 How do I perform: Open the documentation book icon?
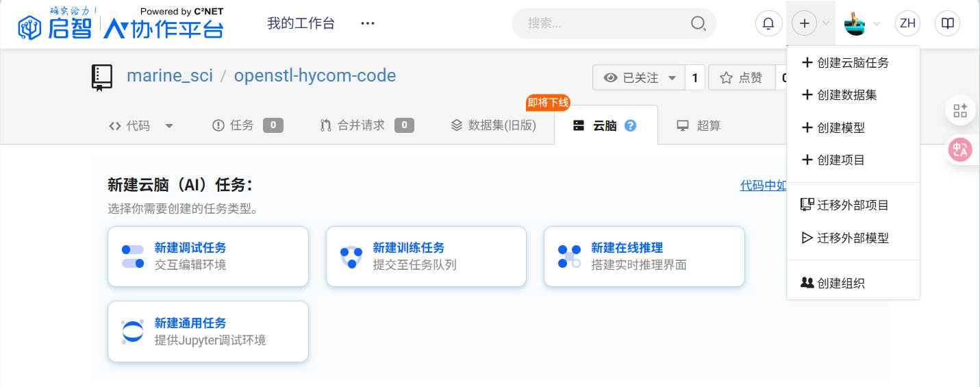[x=947, y=24]
